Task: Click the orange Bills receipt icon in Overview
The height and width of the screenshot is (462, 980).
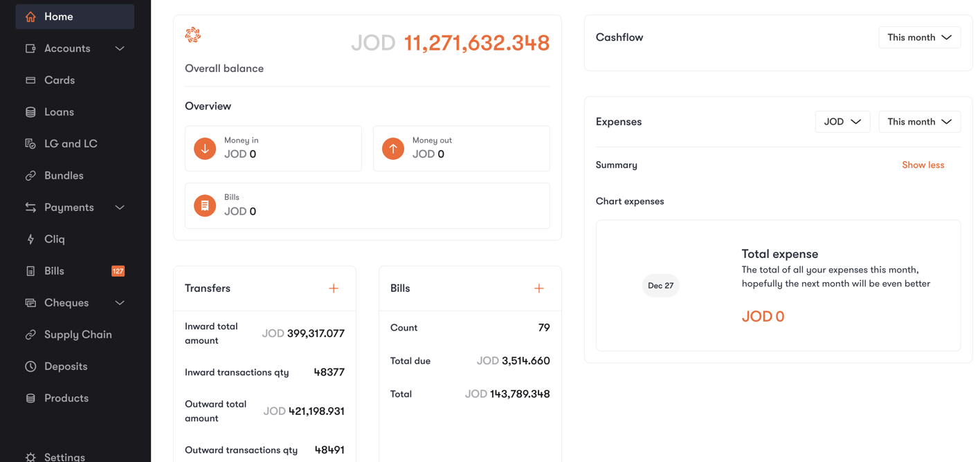Action: coord(205,206)
